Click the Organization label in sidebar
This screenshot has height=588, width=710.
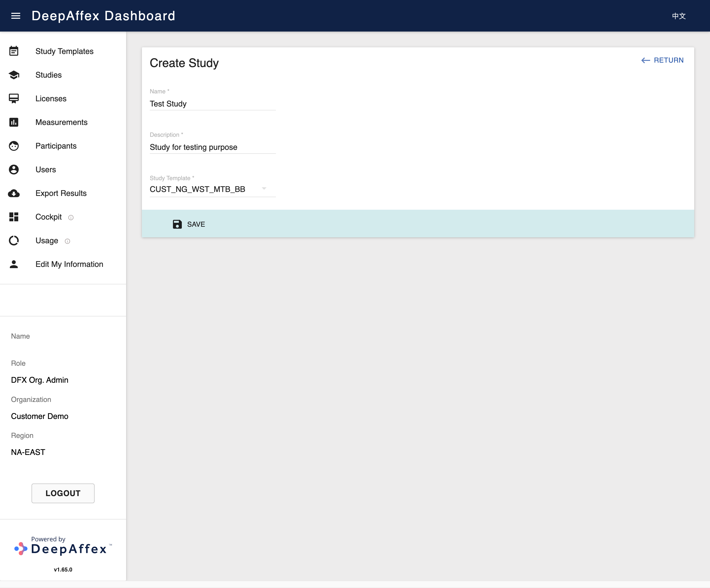[x=31, y=399]
